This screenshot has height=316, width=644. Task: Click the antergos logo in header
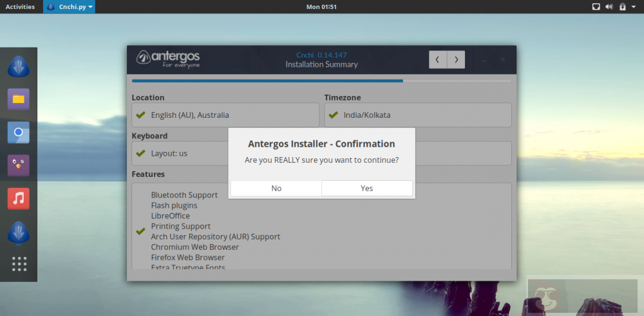tap(168, 59)
